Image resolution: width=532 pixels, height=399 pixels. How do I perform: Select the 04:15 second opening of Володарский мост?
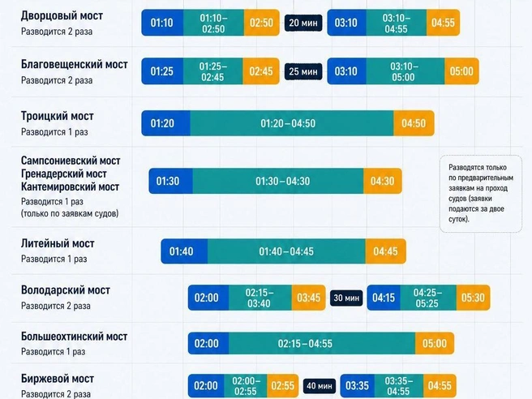coord(384,298)
